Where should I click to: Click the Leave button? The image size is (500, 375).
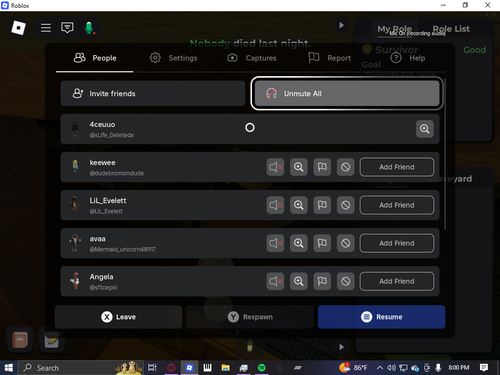[x=118, y=317]
